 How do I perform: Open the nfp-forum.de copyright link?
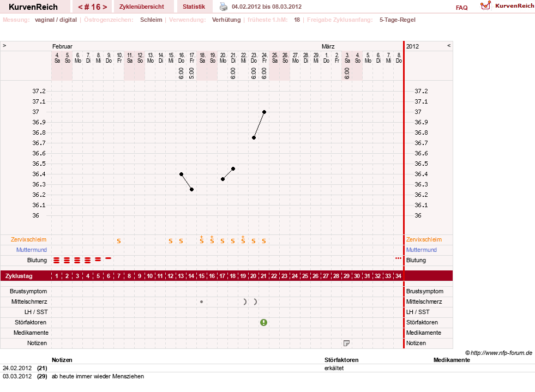498,353
